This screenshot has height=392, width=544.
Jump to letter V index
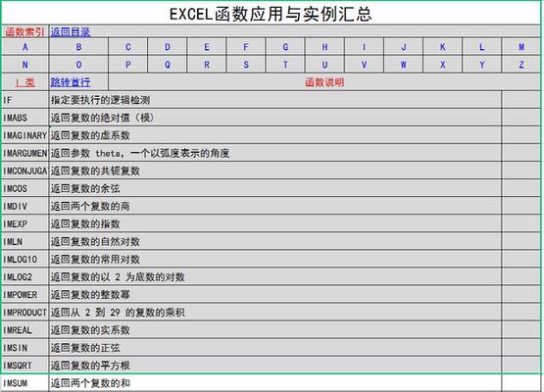click(x=364, y=65)
